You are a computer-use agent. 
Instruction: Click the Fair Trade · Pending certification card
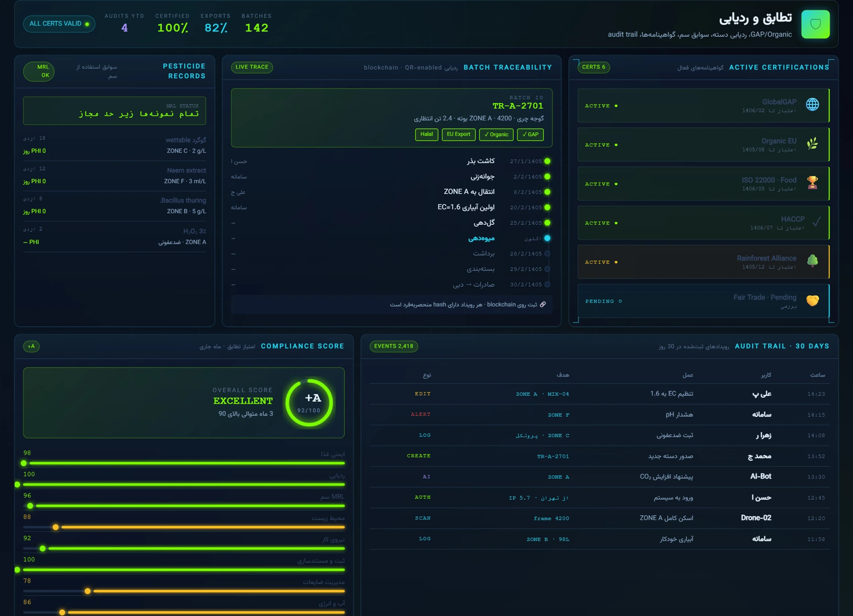(x=703, y=301)
